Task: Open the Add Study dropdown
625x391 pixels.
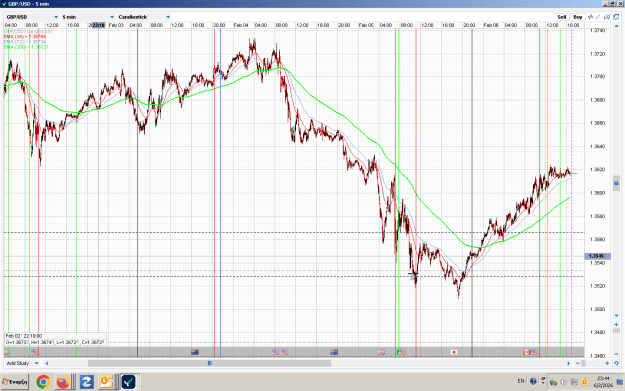Action: (x=22, y=363)
